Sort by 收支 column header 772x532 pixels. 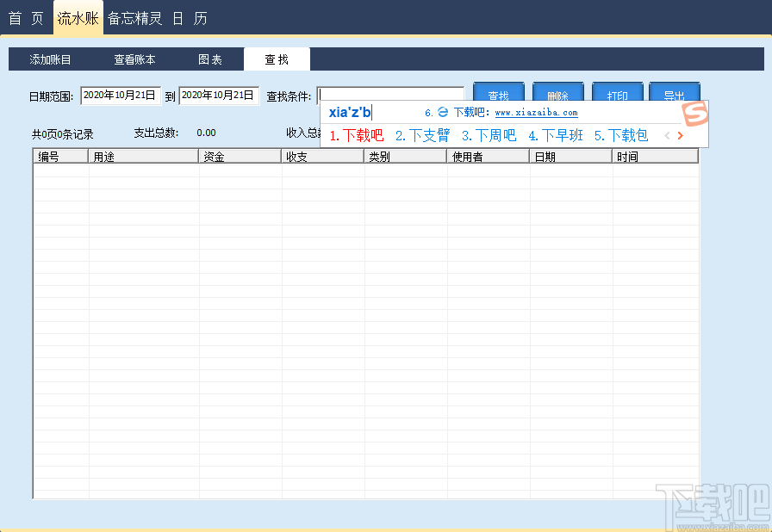[x=322, y=157]
